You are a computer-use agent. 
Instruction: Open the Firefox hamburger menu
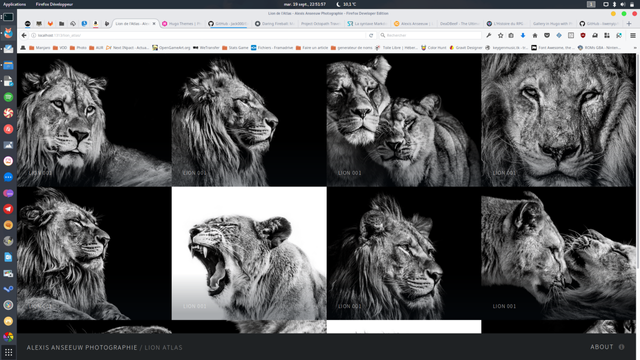[633, 36]
